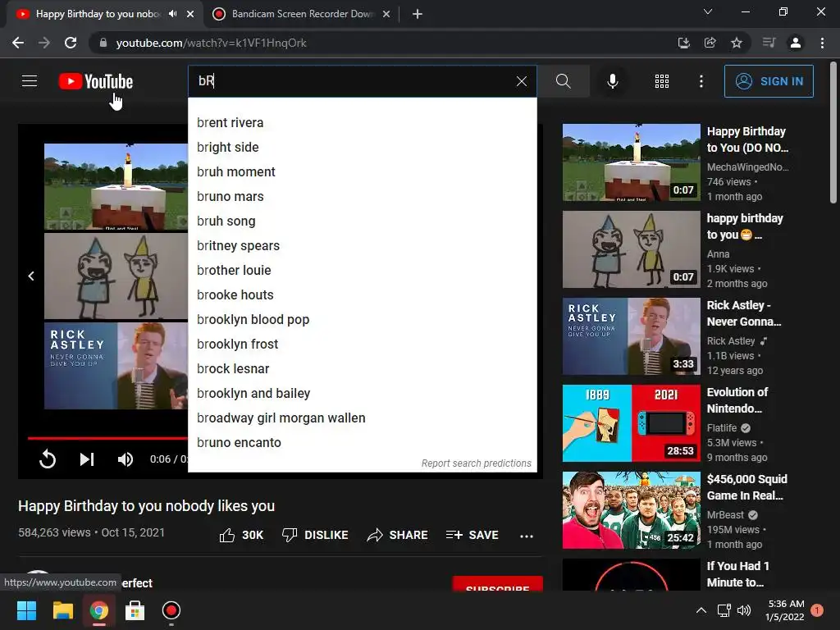Open Rick Astley Never Gonna sidebar video

(631, 336)
